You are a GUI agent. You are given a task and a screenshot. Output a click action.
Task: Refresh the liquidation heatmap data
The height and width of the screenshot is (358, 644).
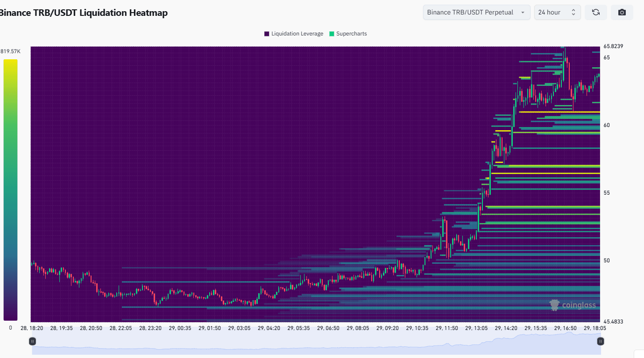pos(596,12)
